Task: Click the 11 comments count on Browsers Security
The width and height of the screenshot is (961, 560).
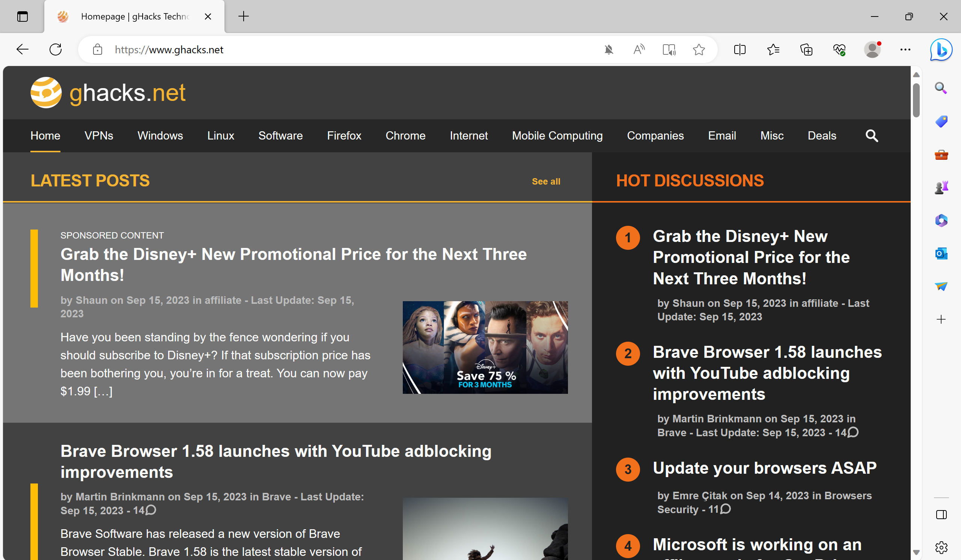Action: click(x=720, y=509)
